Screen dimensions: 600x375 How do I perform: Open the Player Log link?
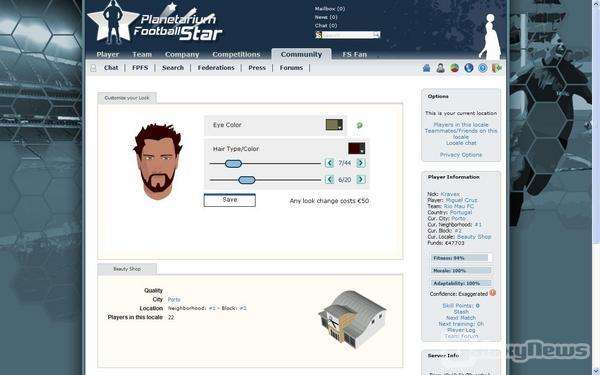point(461,330)
